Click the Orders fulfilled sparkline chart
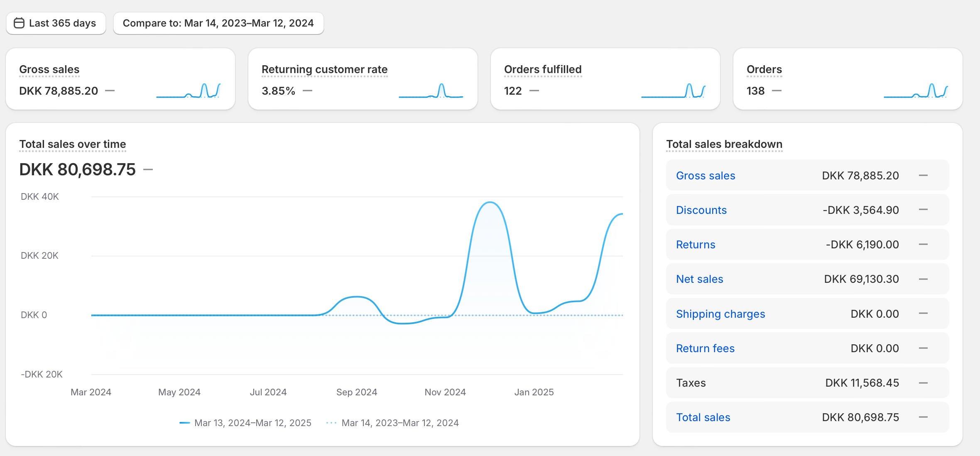980x456 pixels. tap(673, 91)
